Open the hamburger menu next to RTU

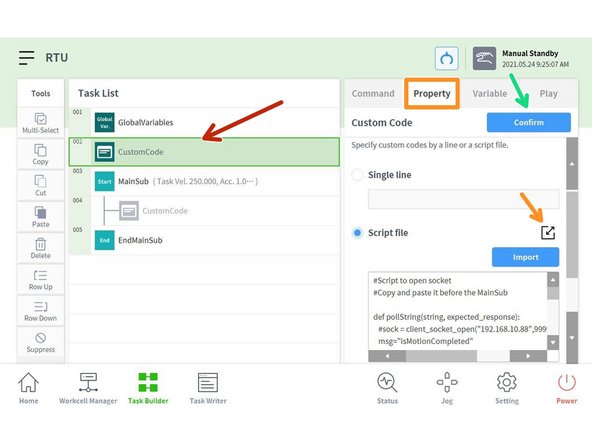(x=26, y=58)
